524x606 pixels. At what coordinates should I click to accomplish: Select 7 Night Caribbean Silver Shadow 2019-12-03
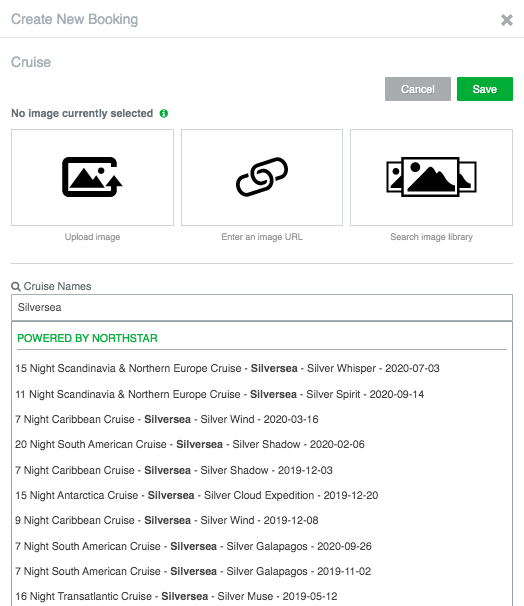point(174,470)
